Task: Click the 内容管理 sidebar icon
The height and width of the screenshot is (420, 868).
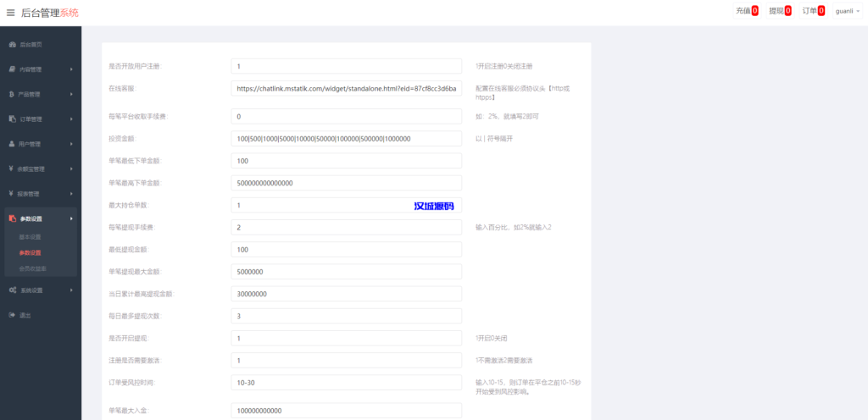Action: point(12,69)
